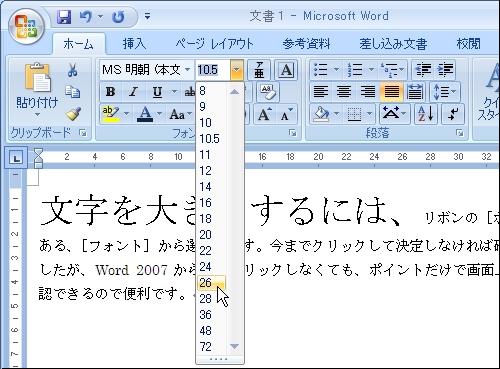The image size is (500, 369).
Task: Open Clipboard group dialog launcher
Action: tap(83, 133)
